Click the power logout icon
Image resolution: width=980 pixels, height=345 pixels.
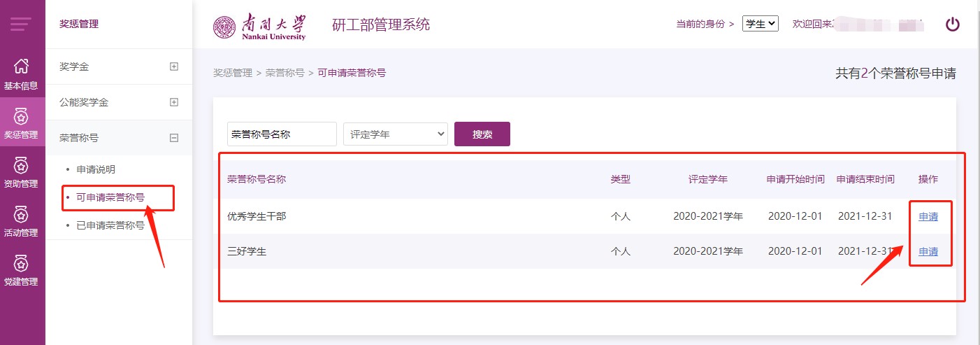coord(953,24)
